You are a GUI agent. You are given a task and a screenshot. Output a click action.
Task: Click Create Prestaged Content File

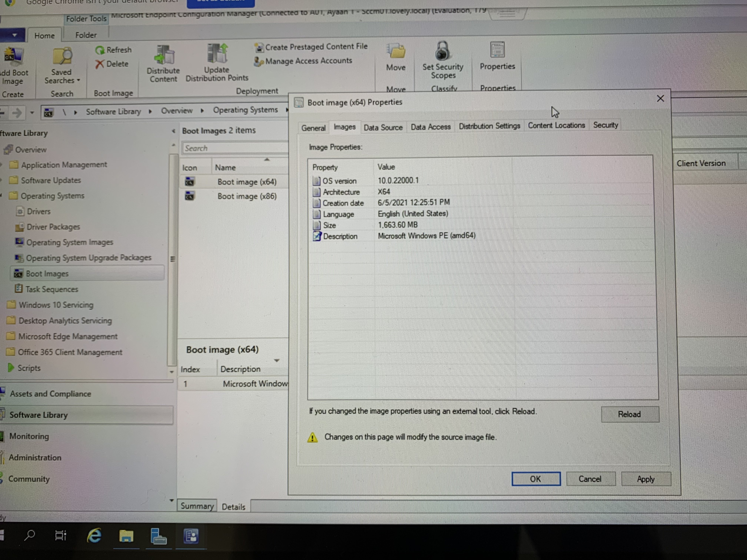click(x=311, y=47)
